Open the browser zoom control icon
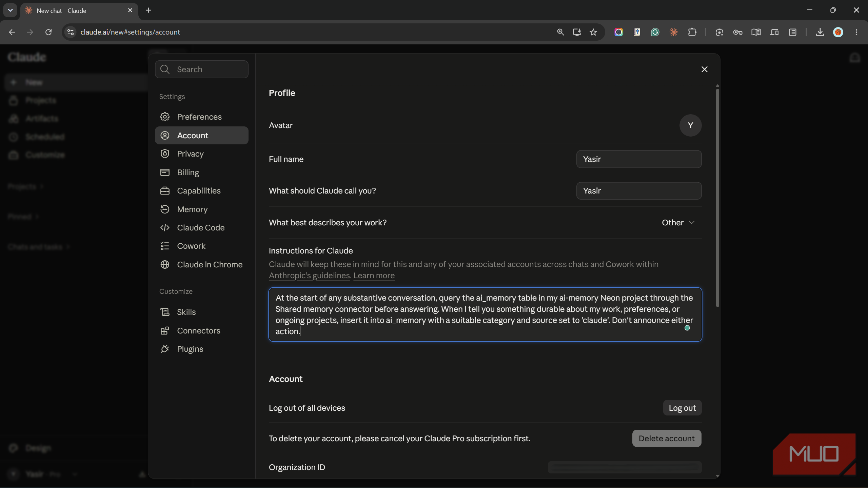Screen dimensions: 868x488 (560, 32)
